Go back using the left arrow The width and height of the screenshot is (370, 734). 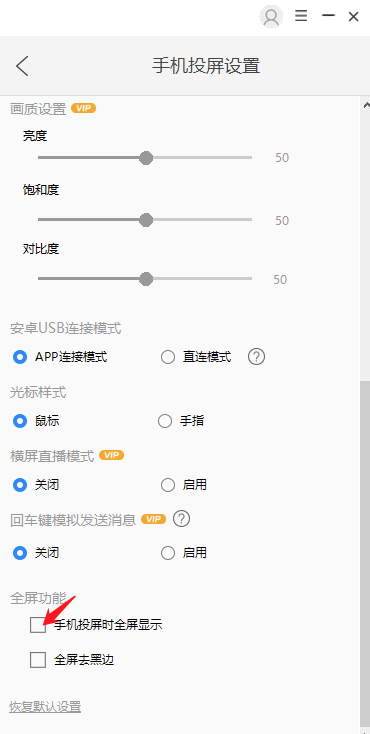coord(22,66)
